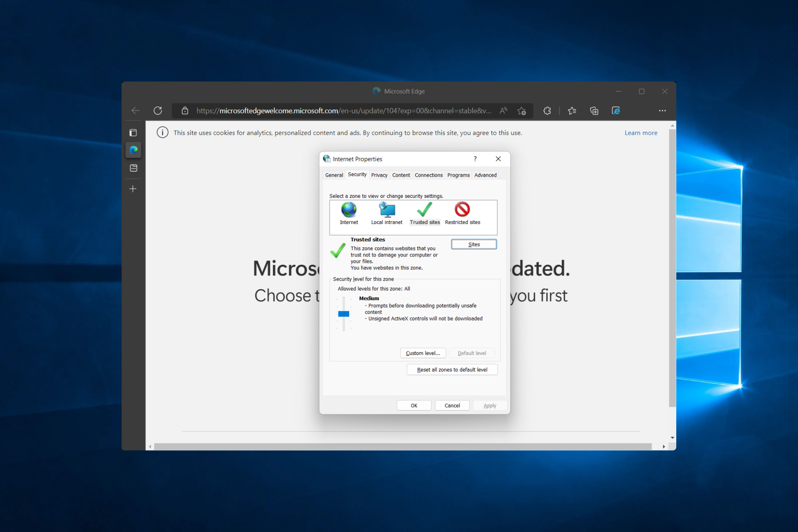This screenshot has height=532, width=798.
Task: Click the Edge back arrow button
Action: tap(135, 111)
